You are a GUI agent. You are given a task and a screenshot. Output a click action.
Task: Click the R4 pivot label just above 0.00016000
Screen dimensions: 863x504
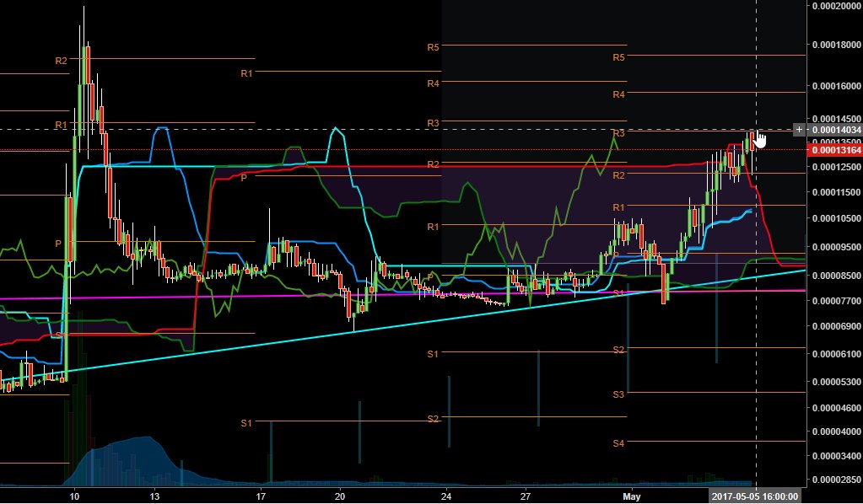[433, 83]
